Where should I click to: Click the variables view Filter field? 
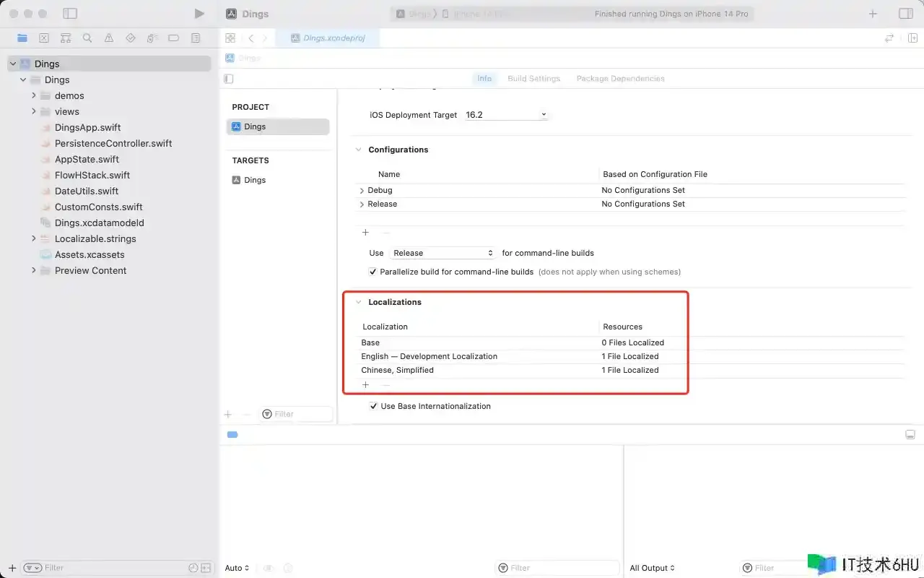[557, 568]
